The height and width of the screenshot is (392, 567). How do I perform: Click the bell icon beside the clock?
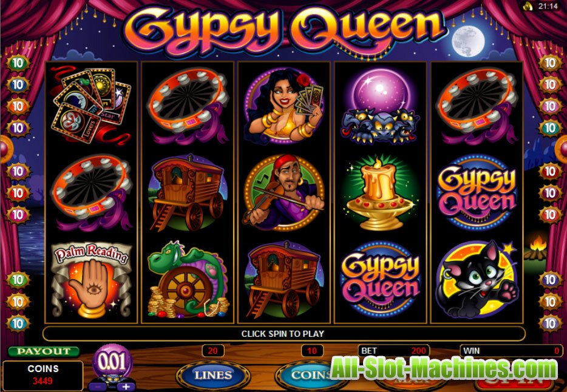[x=528, y=6]
